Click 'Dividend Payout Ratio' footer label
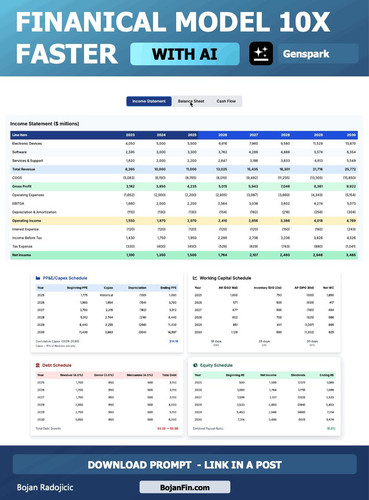This screenshot has height=500, width=369. [208, 428]
